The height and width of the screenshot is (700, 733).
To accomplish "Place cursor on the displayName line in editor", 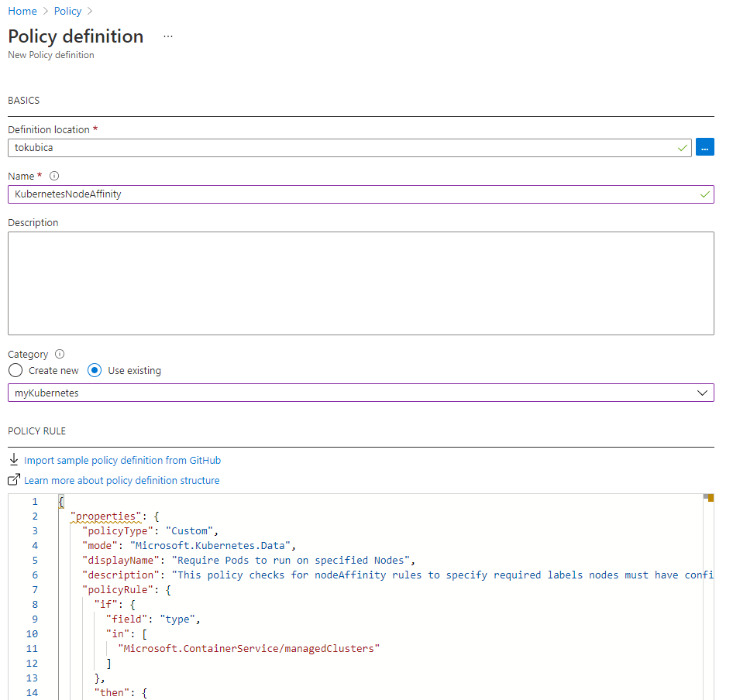I will [248, 560].
